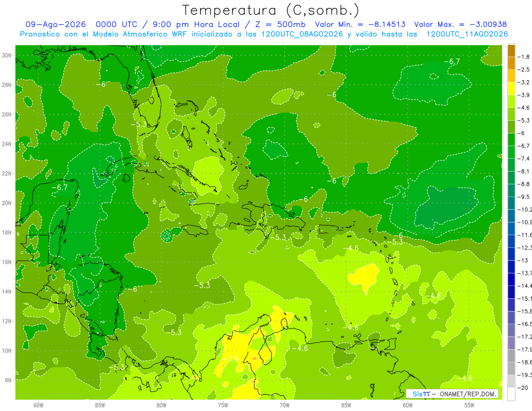Viewport: 532px width, 411px height.
Task: Click the dark orange swatch atop the colorbar
Action: click(x=511, y=51)
